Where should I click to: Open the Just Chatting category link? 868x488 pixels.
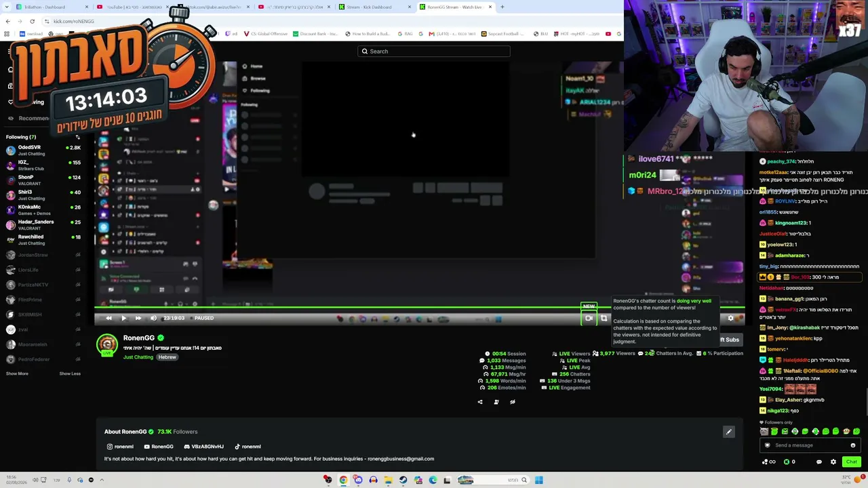[x=138, y=357]
